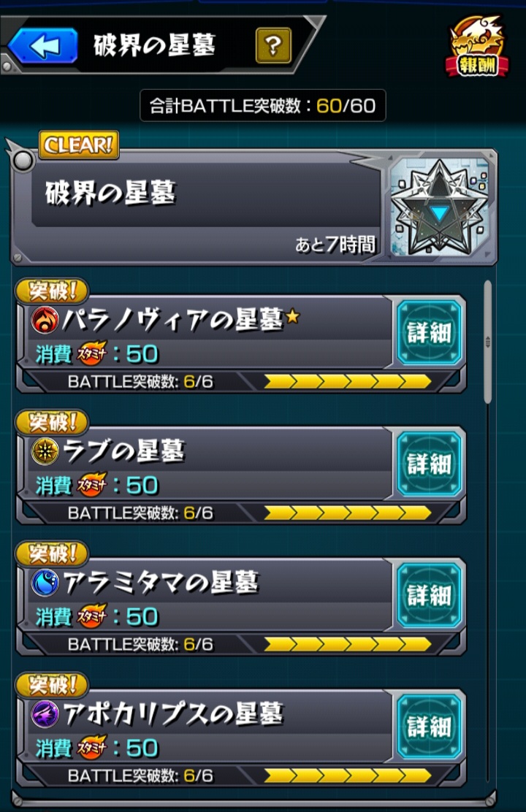Click fire element icon beside パラノヴィアの星墓
The image size is (526, 812).
[45, 320]
